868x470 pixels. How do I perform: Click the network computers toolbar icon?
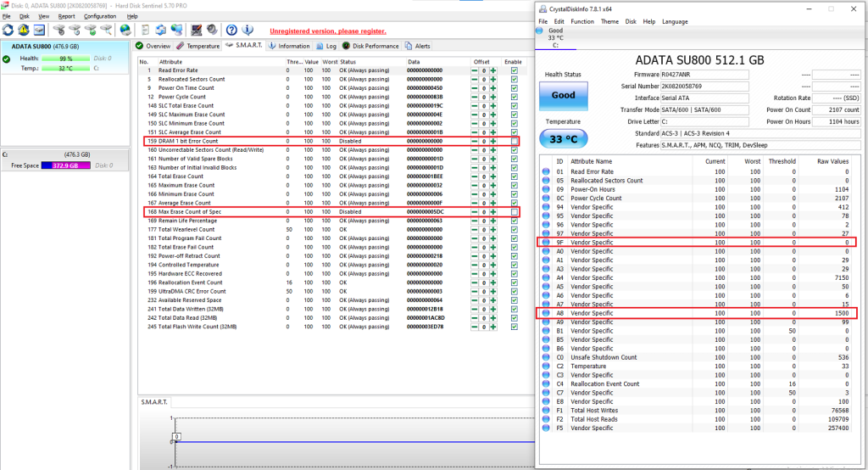pos(176,30)
